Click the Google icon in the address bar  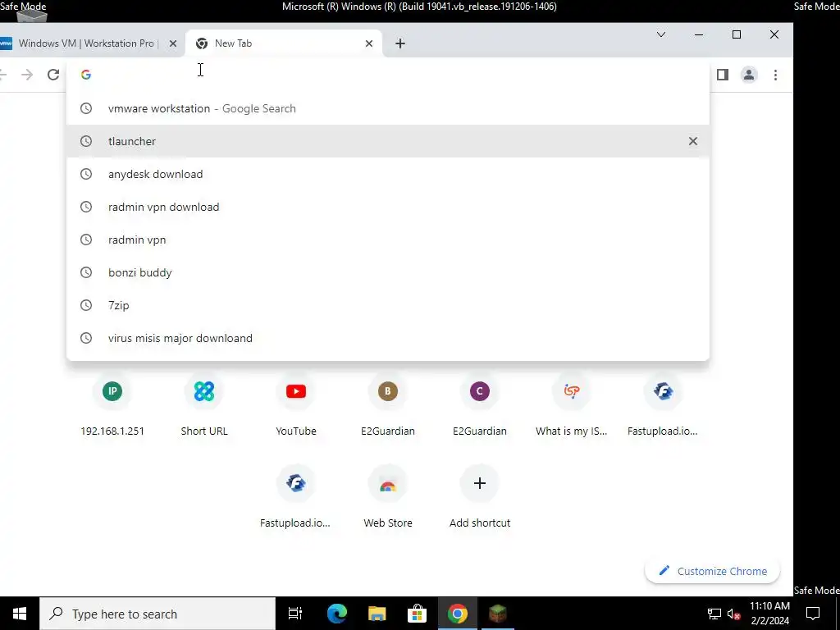85,75
